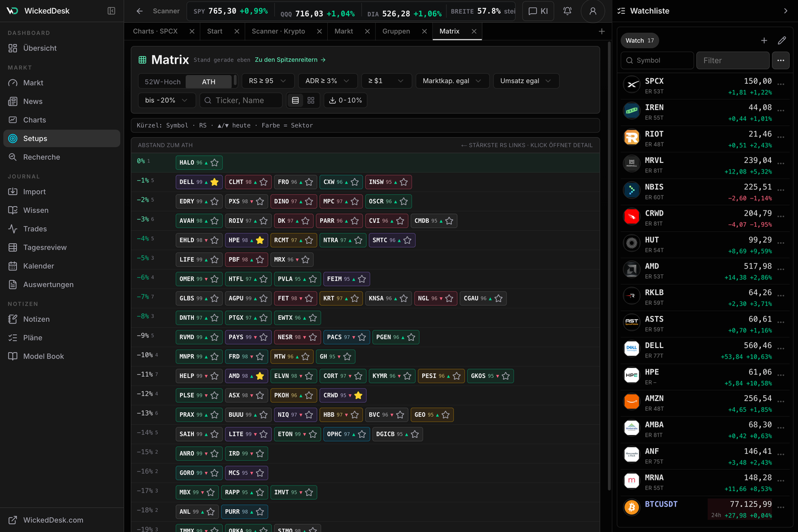Click the SPY 765,30 ticker quote
This screenshot has width=798, height=532.
pyautogui.click(x=231, y=12)
